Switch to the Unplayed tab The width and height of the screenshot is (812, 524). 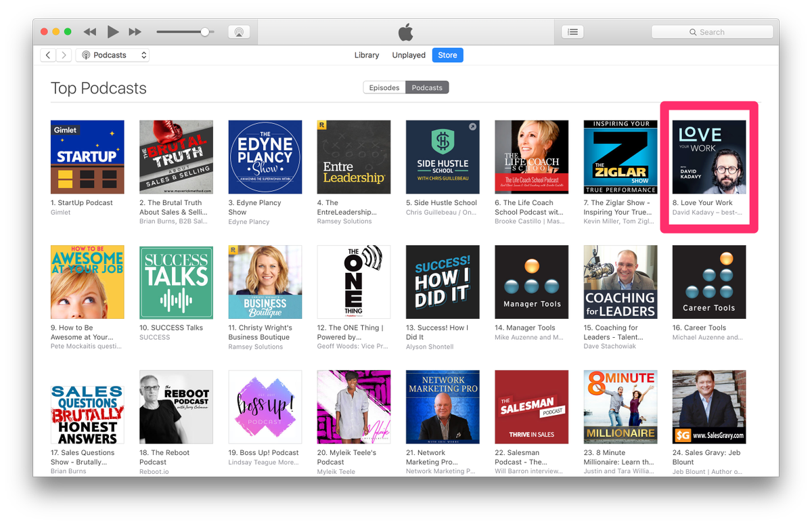tap(409, 56)
